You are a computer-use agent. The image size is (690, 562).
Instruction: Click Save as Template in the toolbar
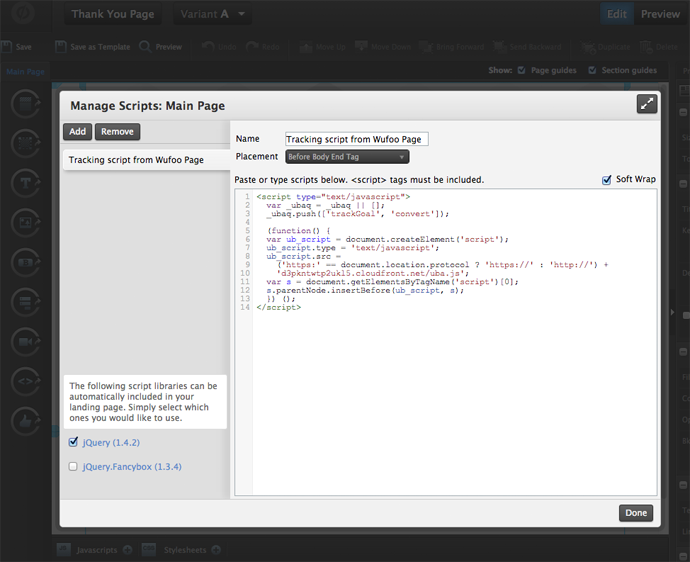tap(93, 47)
